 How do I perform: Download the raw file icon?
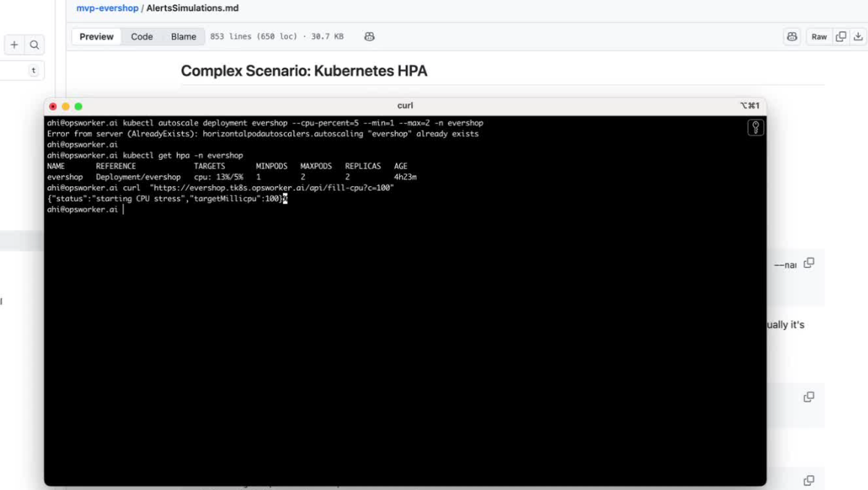click(x=858, y=37)
